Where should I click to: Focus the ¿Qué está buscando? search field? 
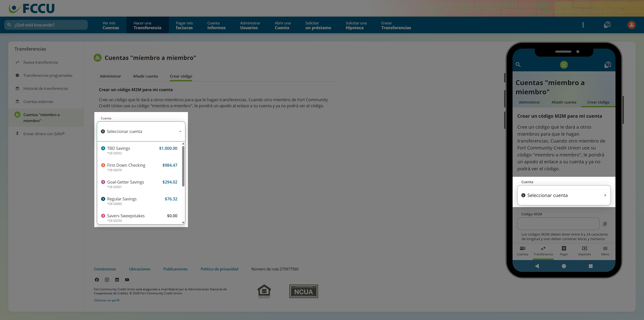point(46,25)
